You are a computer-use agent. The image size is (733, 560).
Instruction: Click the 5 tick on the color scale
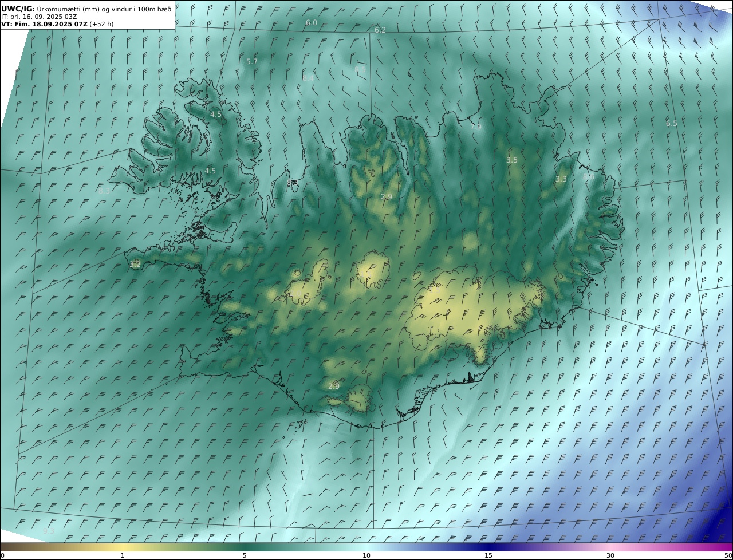(245, 555)
